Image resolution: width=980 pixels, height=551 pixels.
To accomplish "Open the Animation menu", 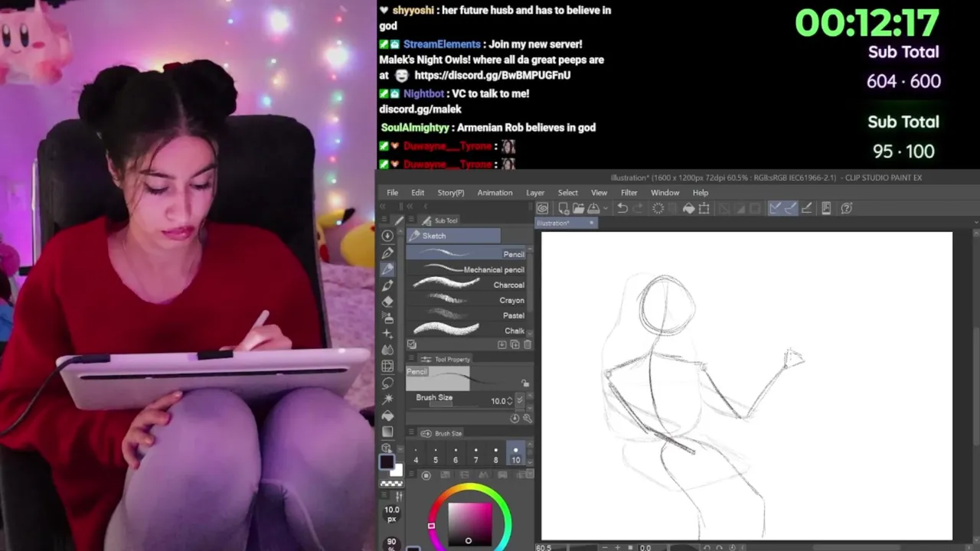I will (495, 193).
